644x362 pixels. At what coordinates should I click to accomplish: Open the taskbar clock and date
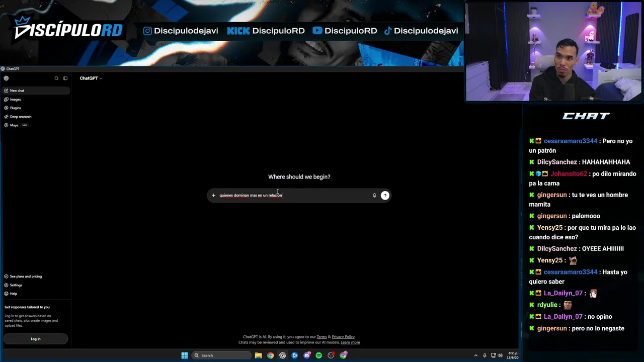point(513,355)
